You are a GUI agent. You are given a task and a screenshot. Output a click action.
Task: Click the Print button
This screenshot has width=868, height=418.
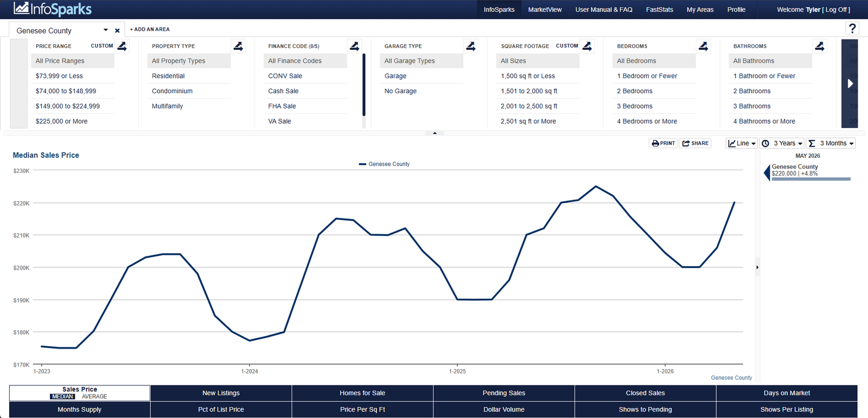pyautogui.click(x=663, y=143)
